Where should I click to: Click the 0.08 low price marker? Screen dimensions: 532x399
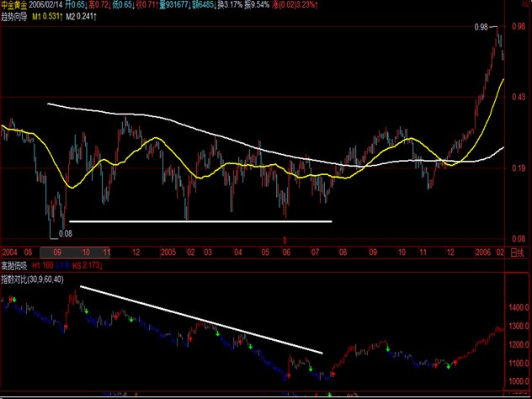click(66, 233)
